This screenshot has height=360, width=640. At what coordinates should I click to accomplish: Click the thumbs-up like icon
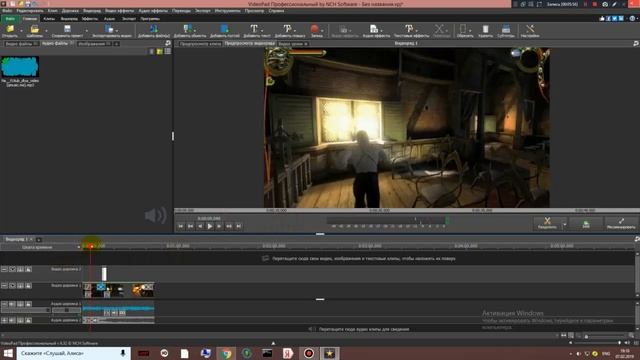(x=602, y=18)
